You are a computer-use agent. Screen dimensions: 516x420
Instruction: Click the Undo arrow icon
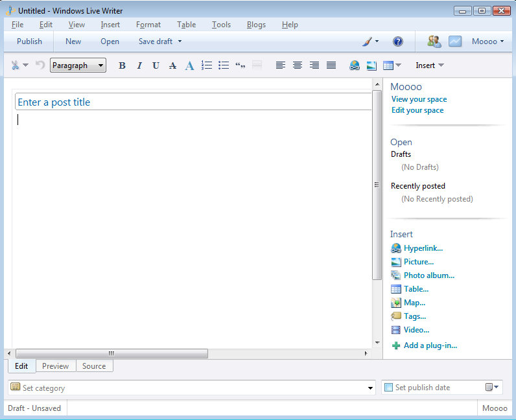pos(40,65)
